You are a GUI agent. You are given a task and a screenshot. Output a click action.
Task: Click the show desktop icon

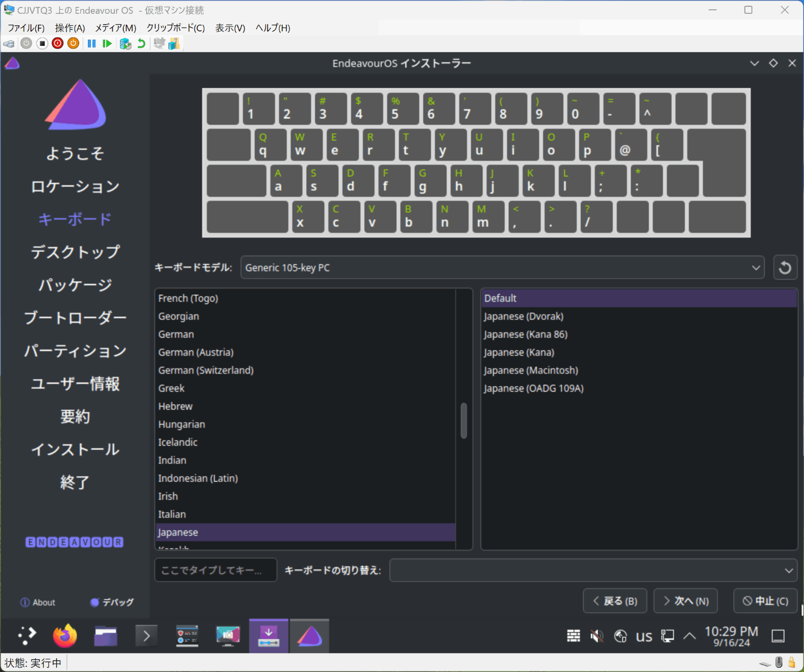(x=778, y=636)
